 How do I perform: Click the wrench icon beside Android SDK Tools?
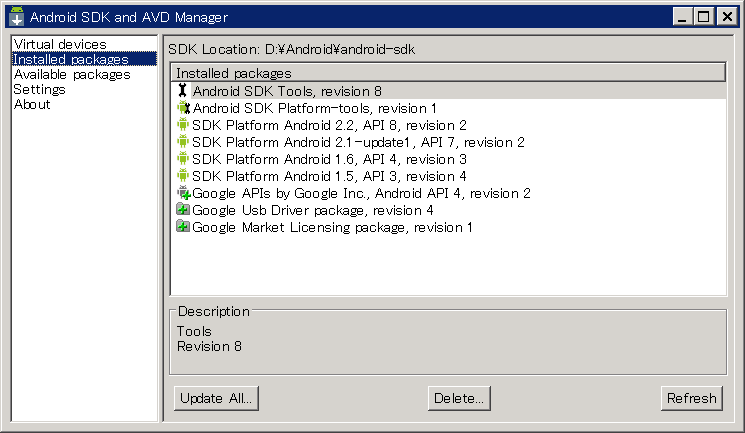182,90
